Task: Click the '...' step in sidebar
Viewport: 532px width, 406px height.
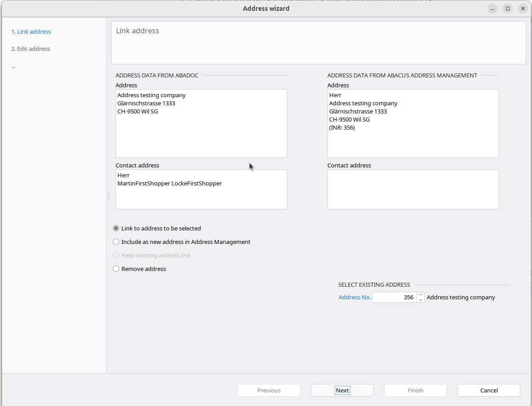Action: (13, 66)
